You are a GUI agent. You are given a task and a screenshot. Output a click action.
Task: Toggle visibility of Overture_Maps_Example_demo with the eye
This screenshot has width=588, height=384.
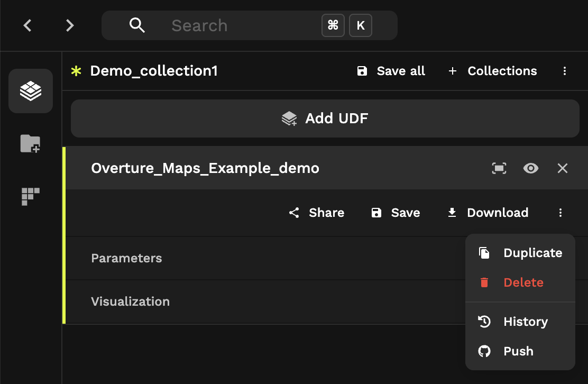click(530, 168)
